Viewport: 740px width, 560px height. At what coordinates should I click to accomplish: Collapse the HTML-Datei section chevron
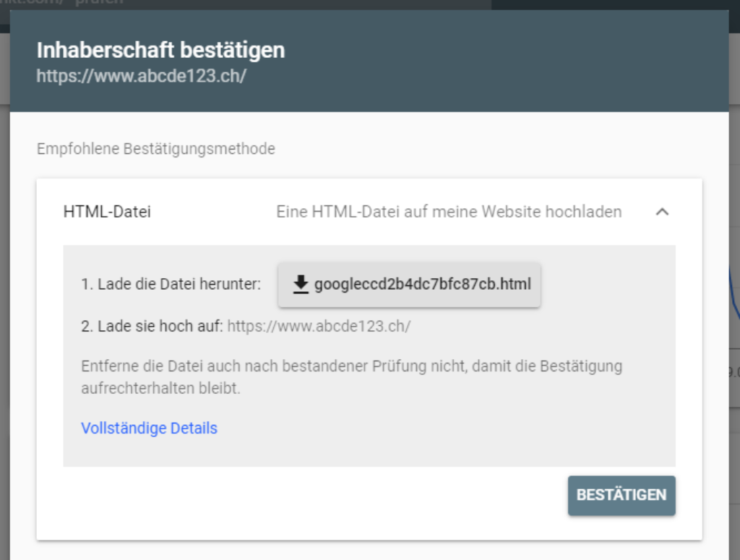662,212
